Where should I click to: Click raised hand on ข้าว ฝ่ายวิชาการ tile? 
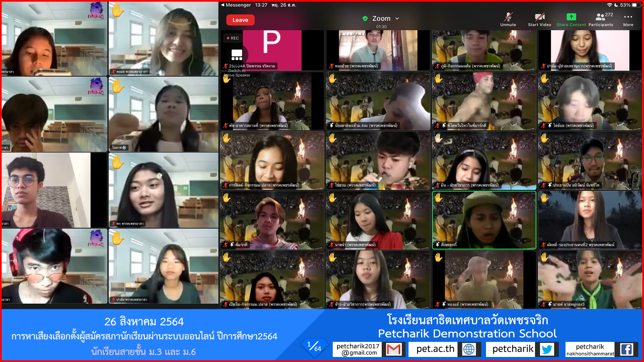[333, 257]
